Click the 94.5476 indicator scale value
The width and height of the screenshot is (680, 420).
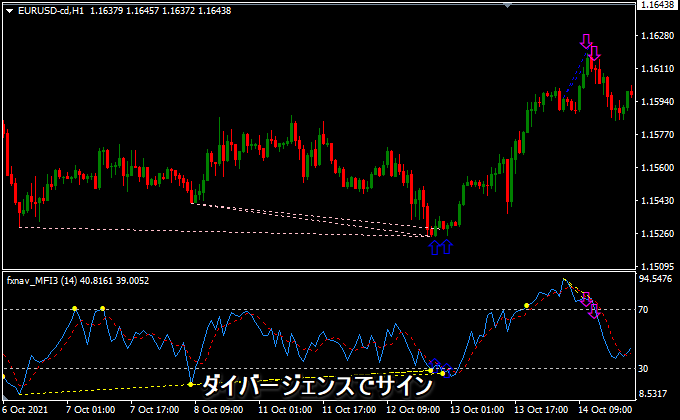coord(656,279)
